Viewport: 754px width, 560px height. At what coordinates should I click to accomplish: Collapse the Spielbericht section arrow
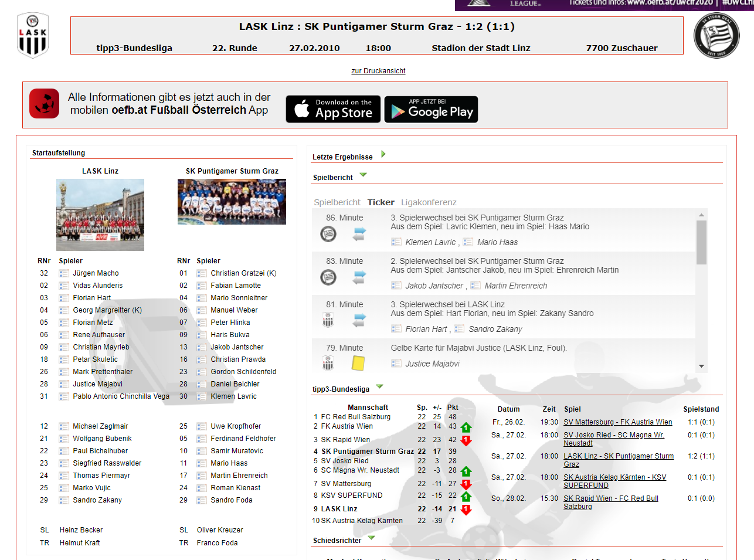tap(363, 175)
